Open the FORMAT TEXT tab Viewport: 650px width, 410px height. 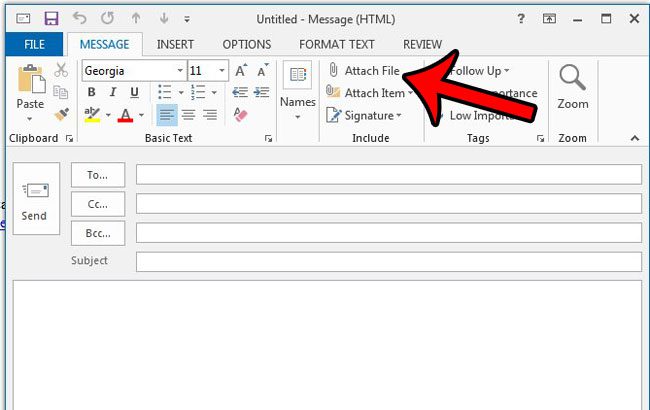pos(337,44)
